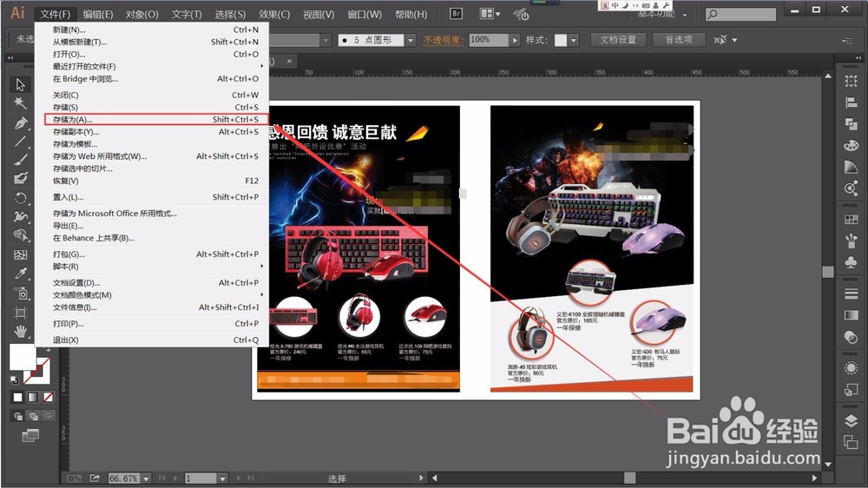
Task: Open the Window (窗口) menu
Action: coord(365,14)
